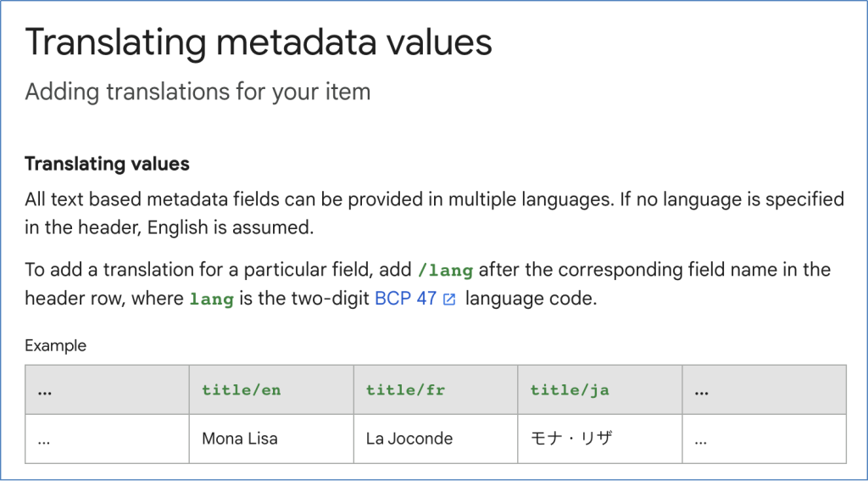
Task: Open the BCP 47 link
Action: 405,299
